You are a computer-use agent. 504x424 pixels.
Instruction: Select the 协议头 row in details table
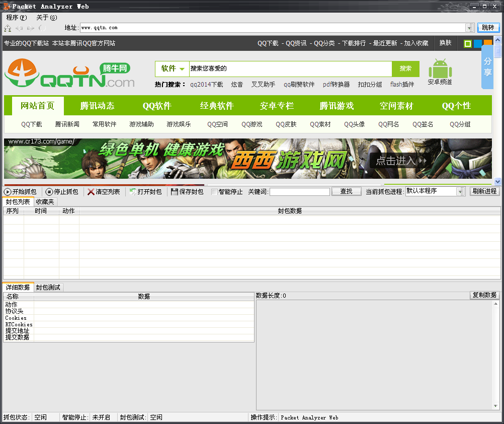tap(129, 311)
